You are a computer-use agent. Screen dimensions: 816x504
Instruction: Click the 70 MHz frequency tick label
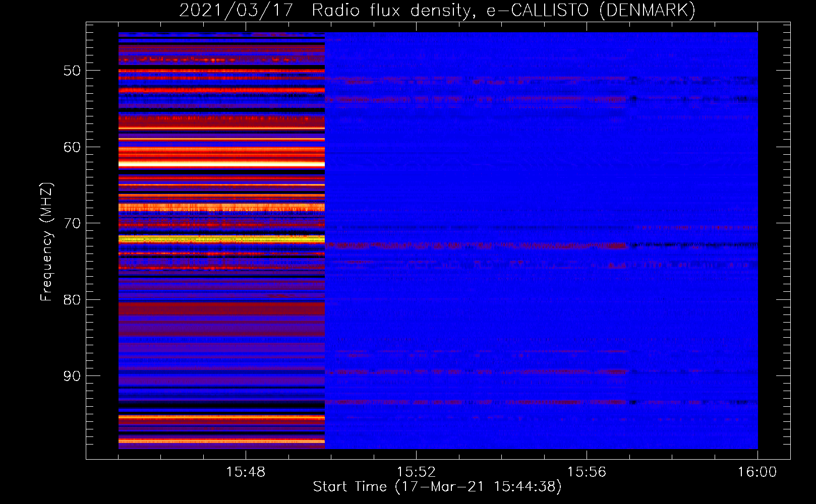pyautogui.click(x=72, y=223)
